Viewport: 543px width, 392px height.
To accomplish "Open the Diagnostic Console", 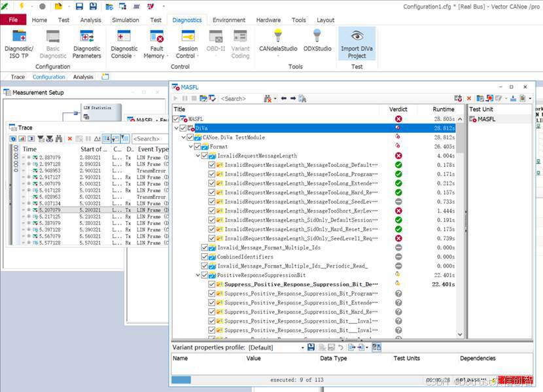I will tap(124, 45).
